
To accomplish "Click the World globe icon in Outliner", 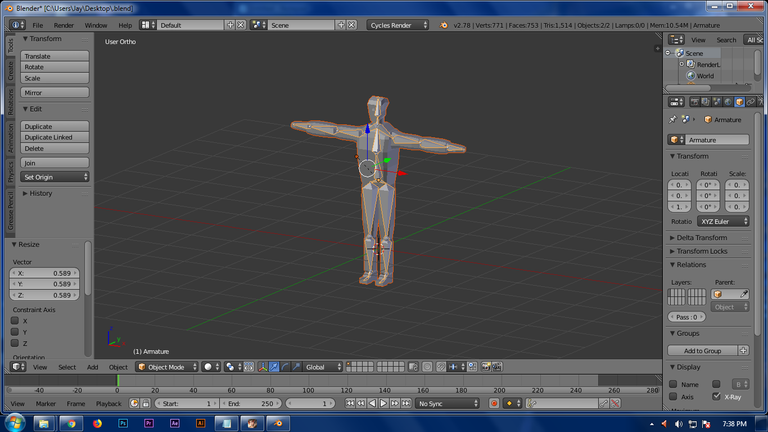I will tap(691, 76).
